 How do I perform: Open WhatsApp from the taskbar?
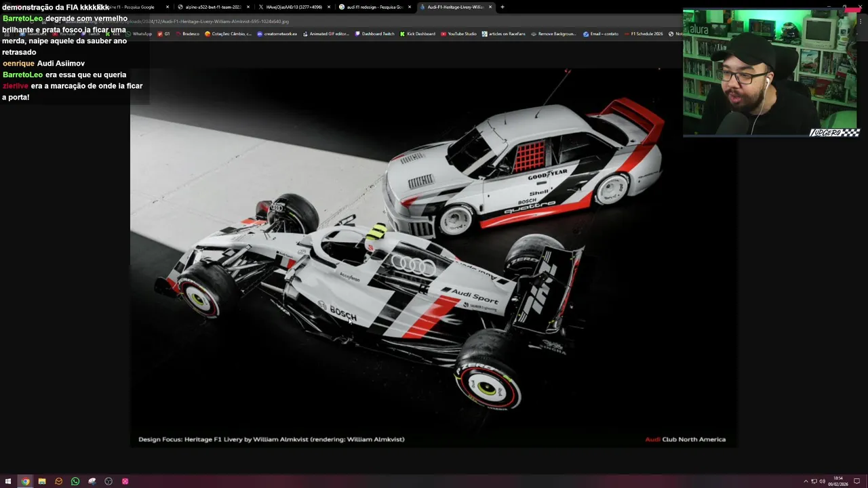75,481
